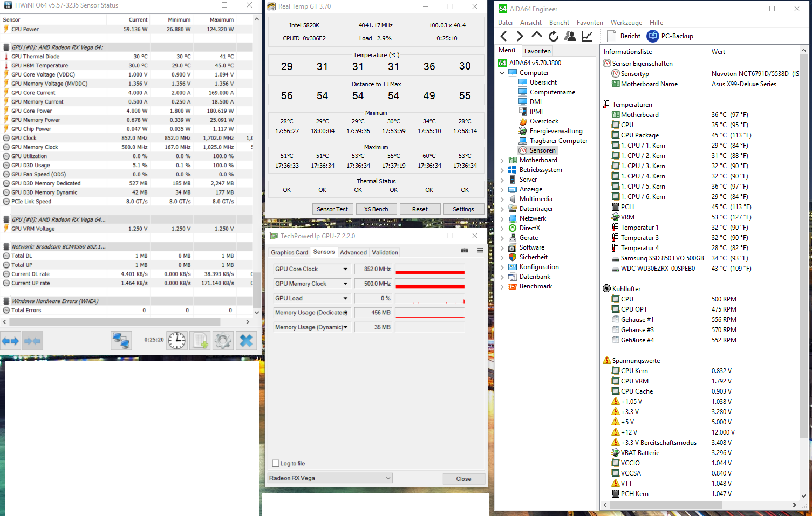
Task: Click Close button in GPU-Z
Action: (463, 479)
